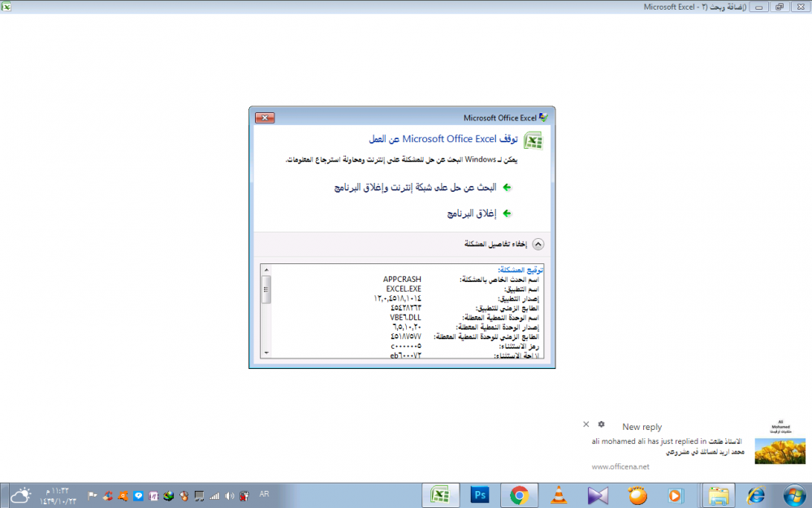This screenshot has height=508, width=812.
Task: Click the APPCRASH event name value
Action: pos(402,279)
